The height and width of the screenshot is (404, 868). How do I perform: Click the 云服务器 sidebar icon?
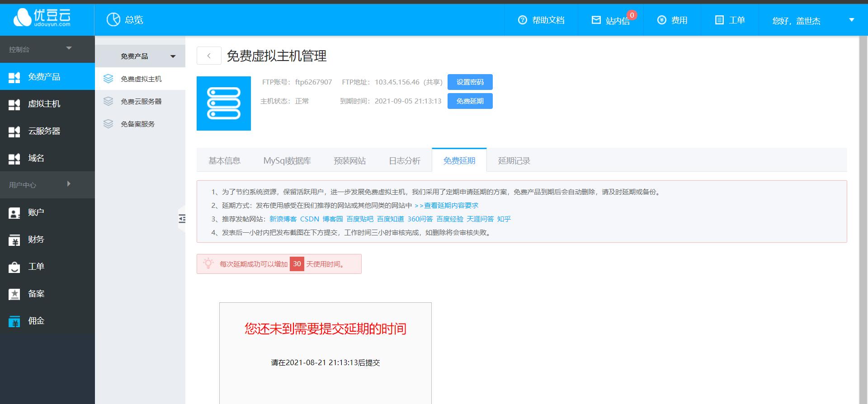(x=14, y=132)
